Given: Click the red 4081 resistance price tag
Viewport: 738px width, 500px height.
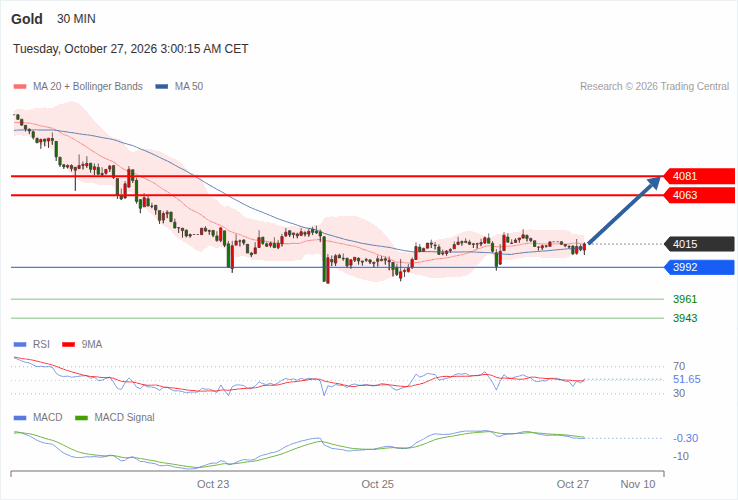Looking at the screenshot, I should [699, 176].
